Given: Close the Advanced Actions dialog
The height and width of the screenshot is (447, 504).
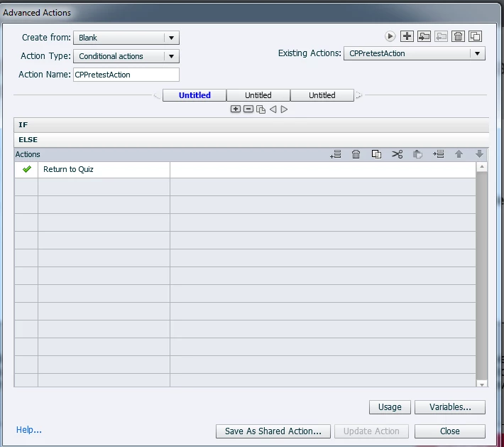Looking at the screenshot, I should click(450, 431).
